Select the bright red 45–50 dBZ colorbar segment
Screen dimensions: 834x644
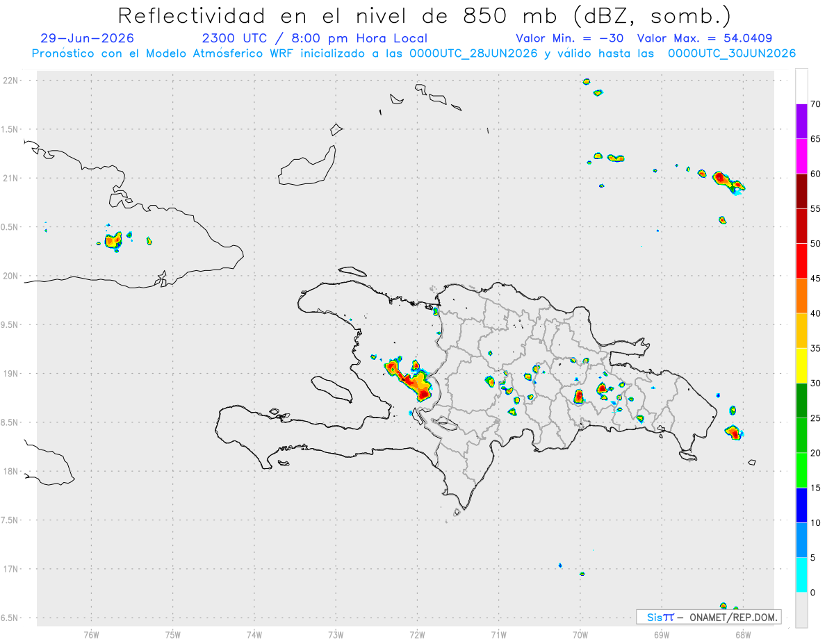801,261
